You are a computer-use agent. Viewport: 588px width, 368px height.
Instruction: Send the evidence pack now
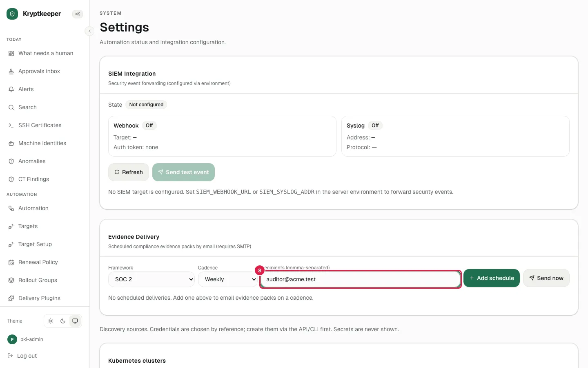click(x=546, y=278)
